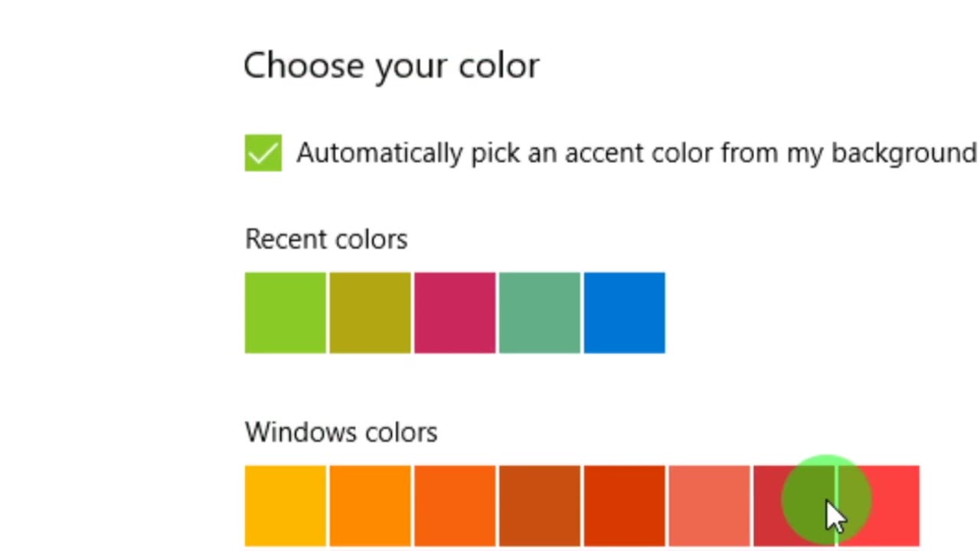This screenshot has width=980, height=551.
Task: Apply the blue recent color swatch
Action: click(625, 313)
